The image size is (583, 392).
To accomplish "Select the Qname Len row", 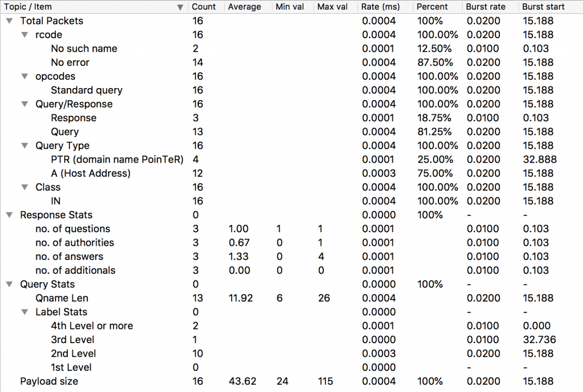I will (291, 298).
